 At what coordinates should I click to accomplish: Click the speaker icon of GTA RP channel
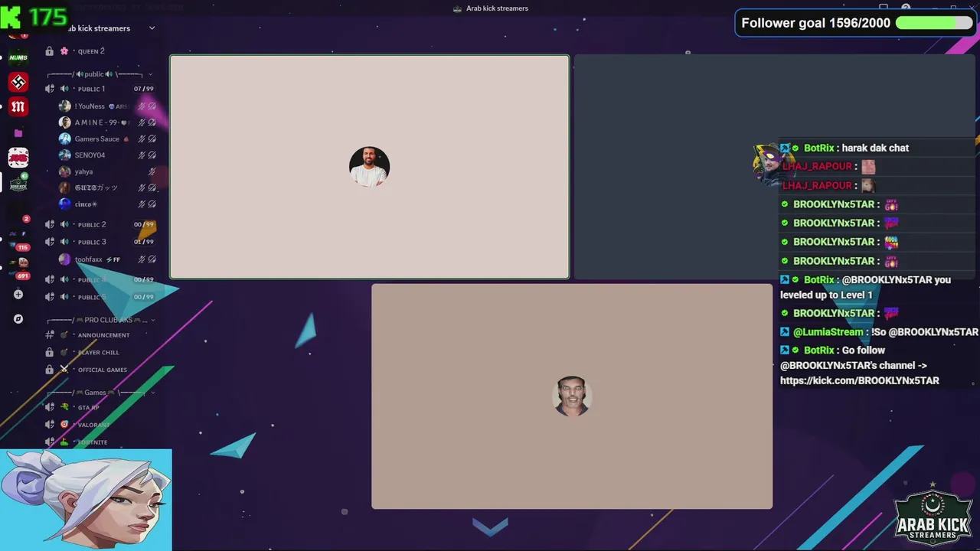[50, 408]
